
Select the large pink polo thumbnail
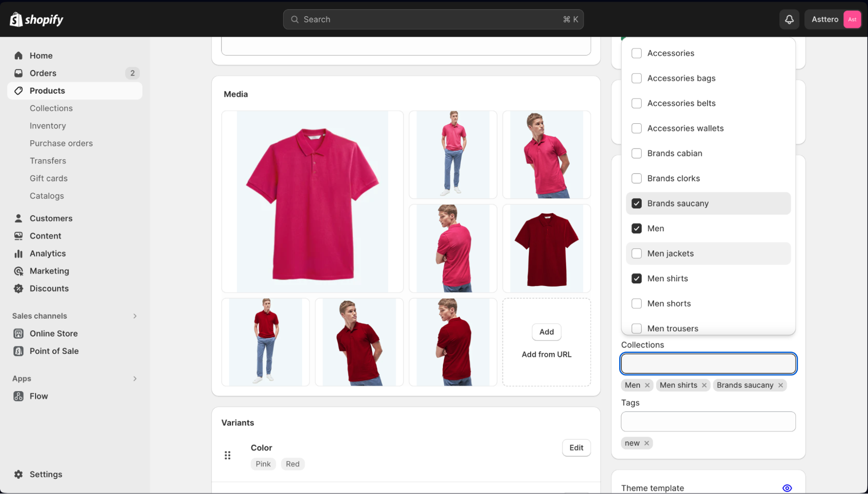click(x=312, y=202)
